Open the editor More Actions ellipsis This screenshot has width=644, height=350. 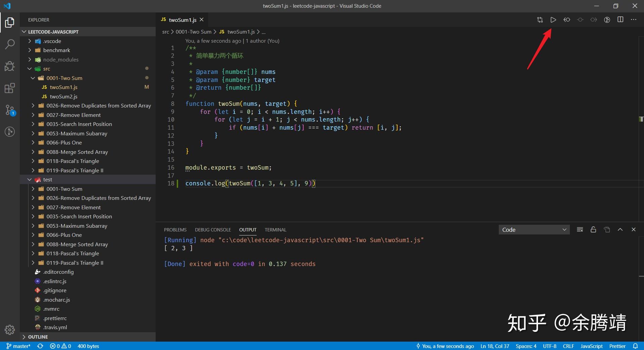pyautogui.click(x=634, y=19)
